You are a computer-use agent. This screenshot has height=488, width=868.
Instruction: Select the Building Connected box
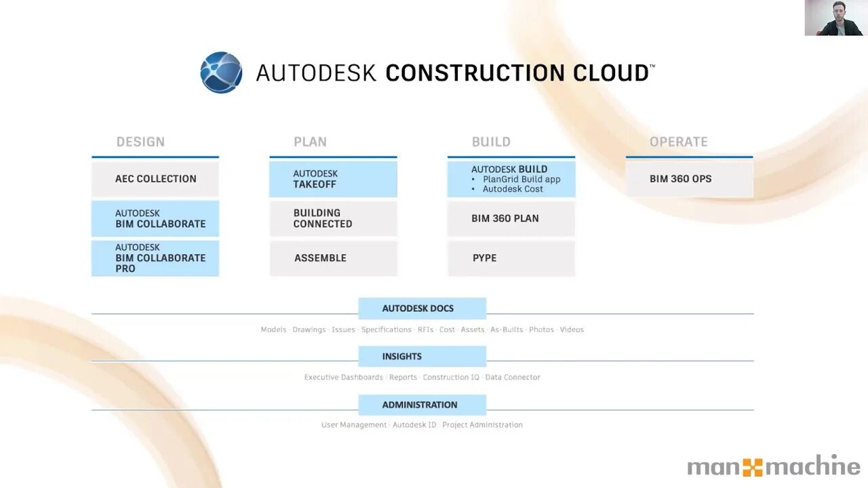tap(333, 218)
